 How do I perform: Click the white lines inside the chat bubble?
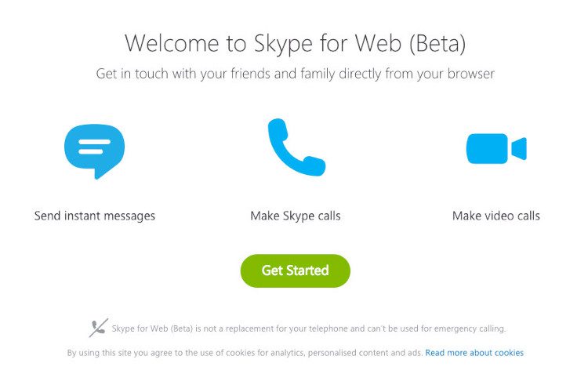(x=93, y=147)
